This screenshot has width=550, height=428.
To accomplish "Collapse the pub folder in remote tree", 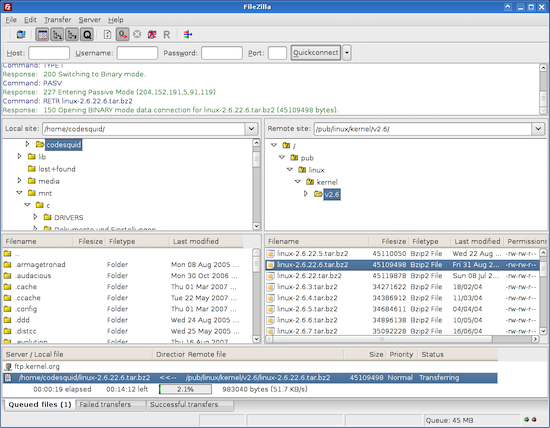I will 282,157.
